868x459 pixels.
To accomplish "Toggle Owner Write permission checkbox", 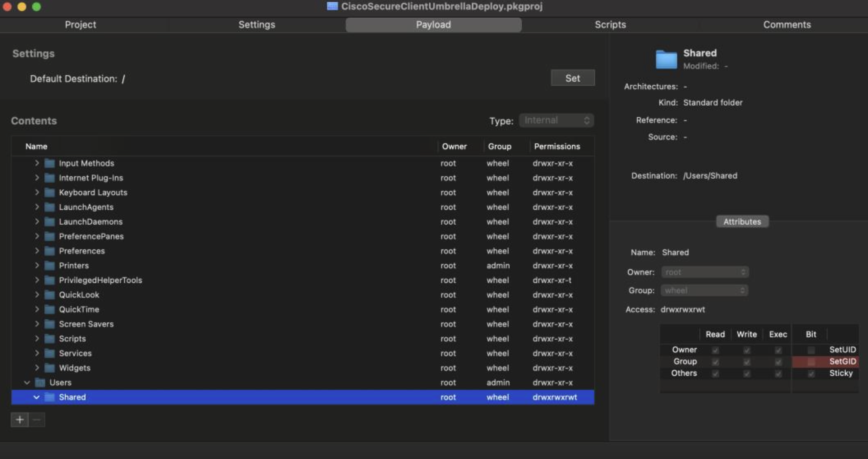I will [747, 350].
